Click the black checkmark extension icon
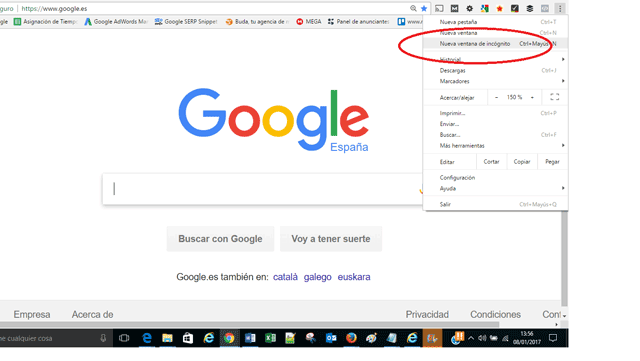 tap(515, 8)
